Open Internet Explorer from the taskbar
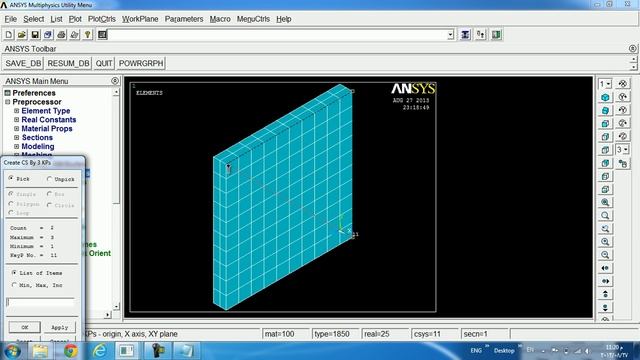Screen dimensions: 640x360 (x=99, y=351)
